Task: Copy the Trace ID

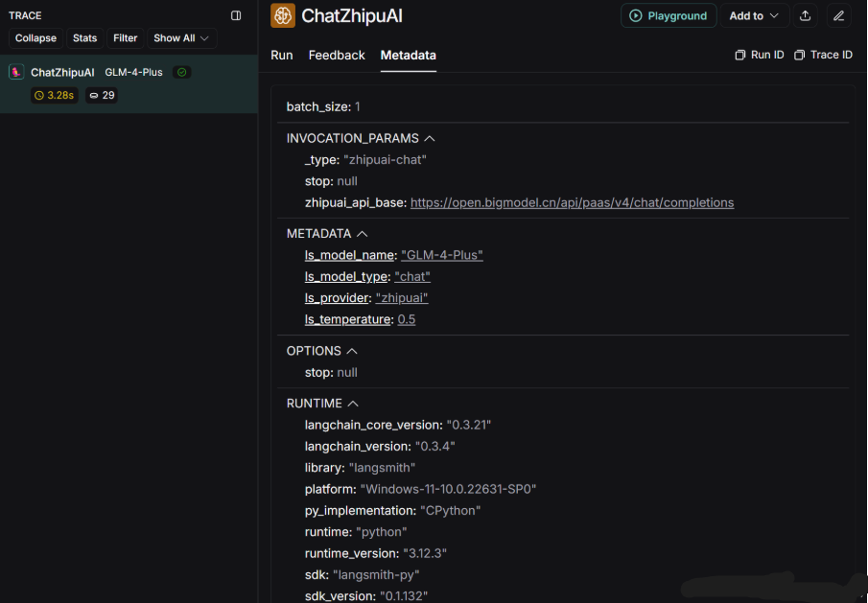Action: coord(823,55)
